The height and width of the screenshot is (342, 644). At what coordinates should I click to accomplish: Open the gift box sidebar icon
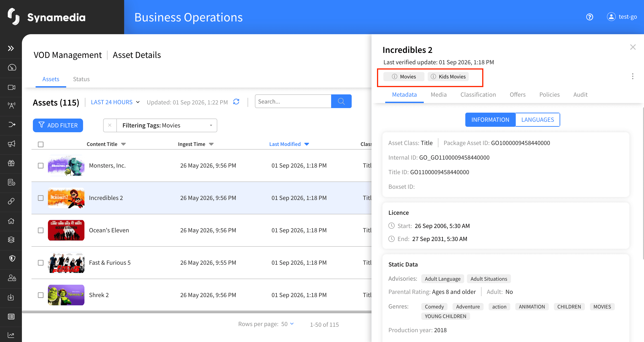click(11, 163)
